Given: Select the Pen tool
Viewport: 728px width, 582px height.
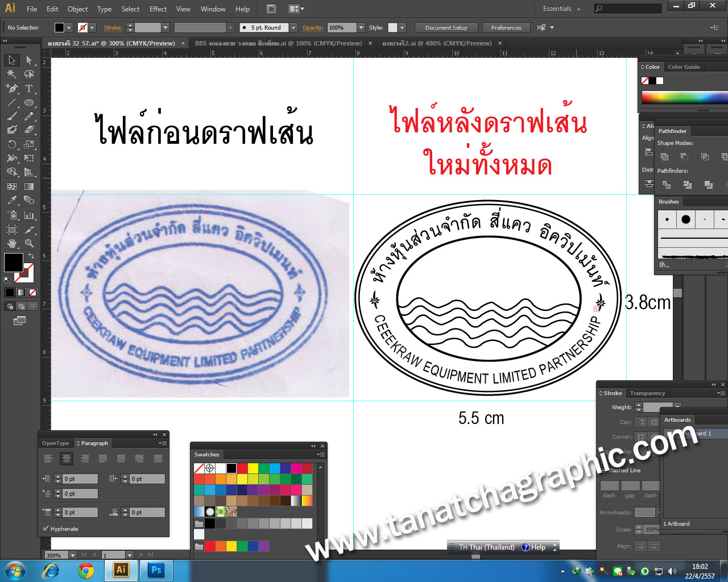Looking at the screenshot, I should click(x=12, y=89).
